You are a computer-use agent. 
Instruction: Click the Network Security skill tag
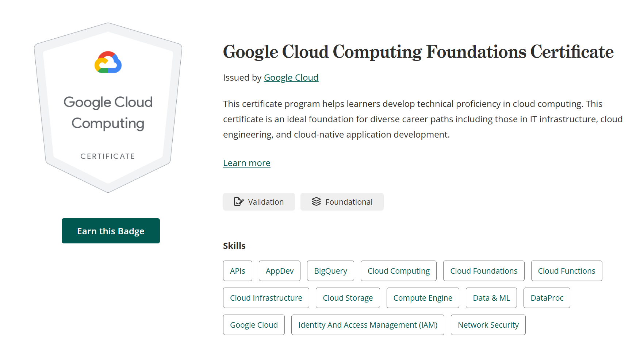pos(488,325)
